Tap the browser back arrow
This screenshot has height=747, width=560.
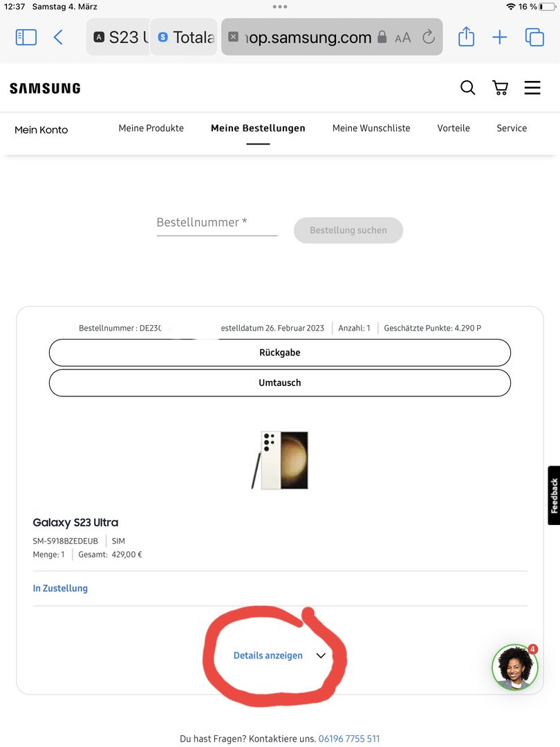click(58, 37)
